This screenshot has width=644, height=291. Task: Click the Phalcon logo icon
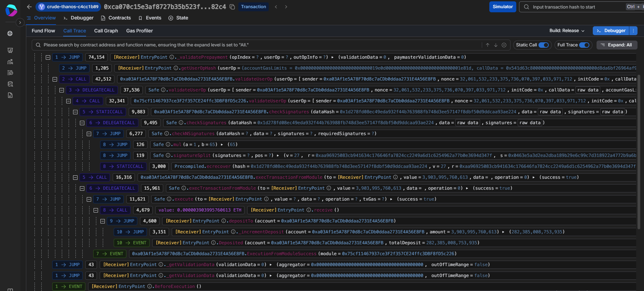pos(11,10)
